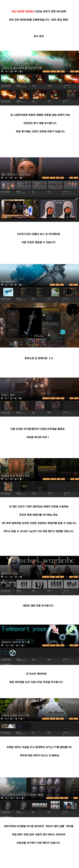Select the 추가 모드 heading text
Screen dimensions: 79x868
39,36
